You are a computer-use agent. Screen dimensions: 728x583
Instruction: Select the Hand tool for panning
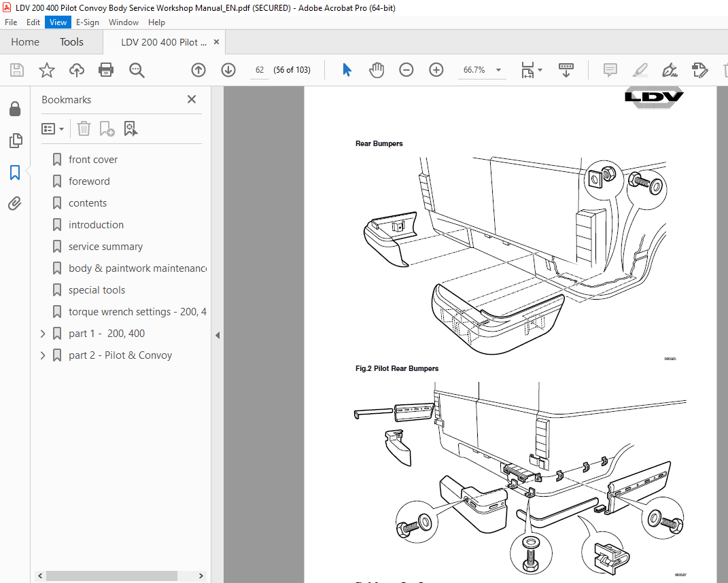click(x=376, y=69)
